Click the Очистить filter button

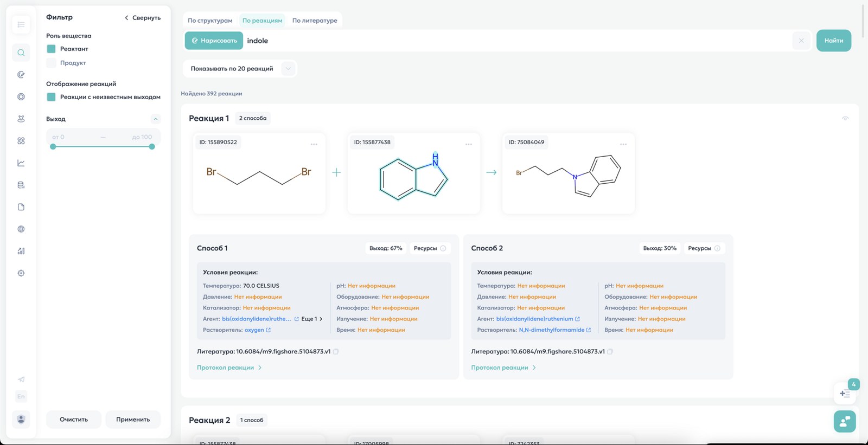tap(74, 420)
